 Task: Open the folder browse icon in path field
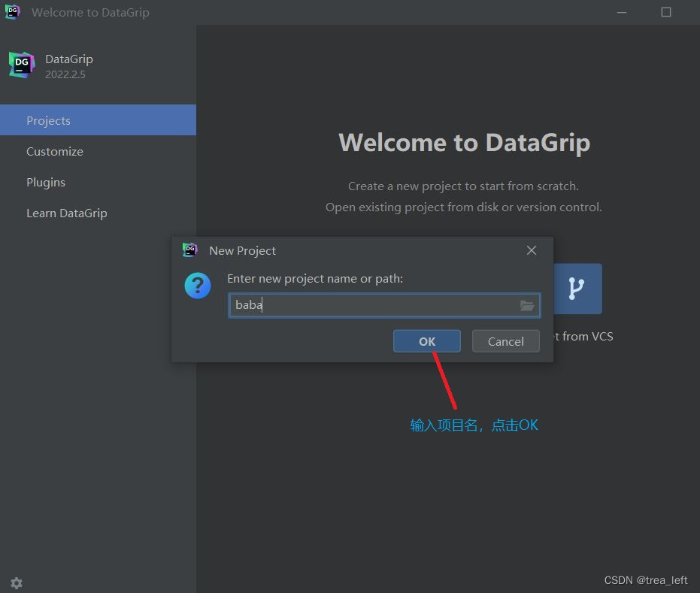pos(527,306)
